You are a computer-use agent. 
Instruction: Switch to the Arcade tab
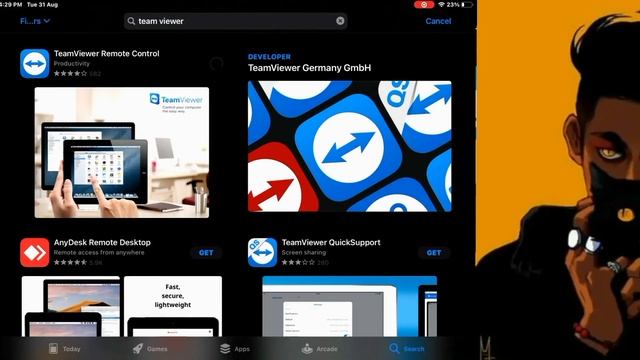click(x=320, y=349)
